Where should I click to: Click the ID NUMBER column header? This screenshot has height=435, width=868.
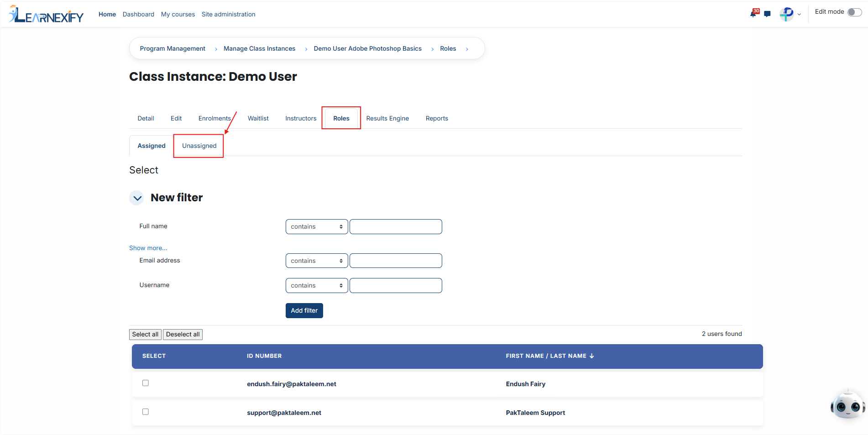pos(264,356)
